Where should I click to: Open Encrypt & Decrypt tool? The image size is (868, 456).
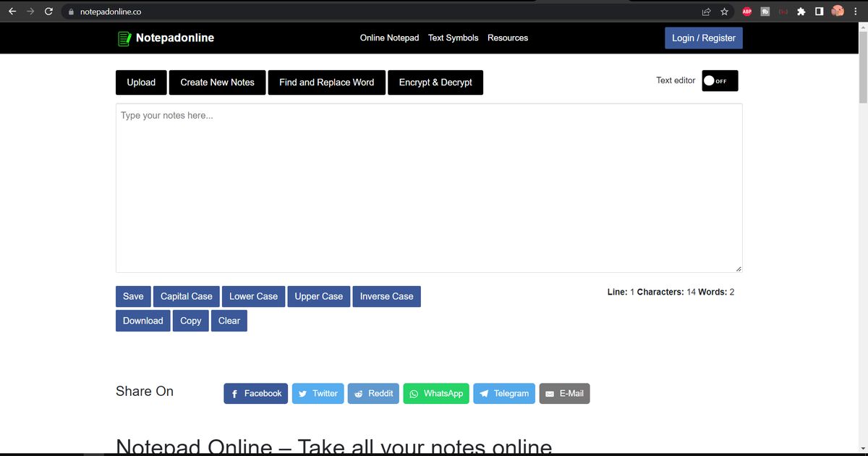(435, 83)
